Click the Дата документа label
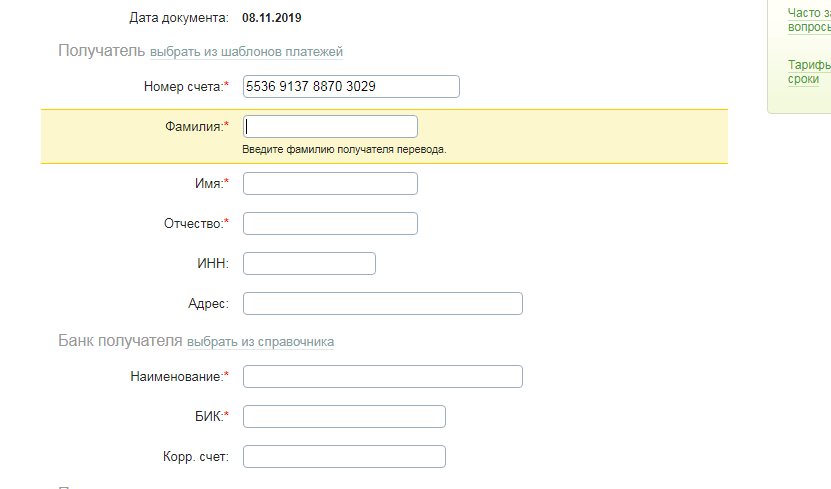This screenshot has width=831, height=489. [179, 18]
